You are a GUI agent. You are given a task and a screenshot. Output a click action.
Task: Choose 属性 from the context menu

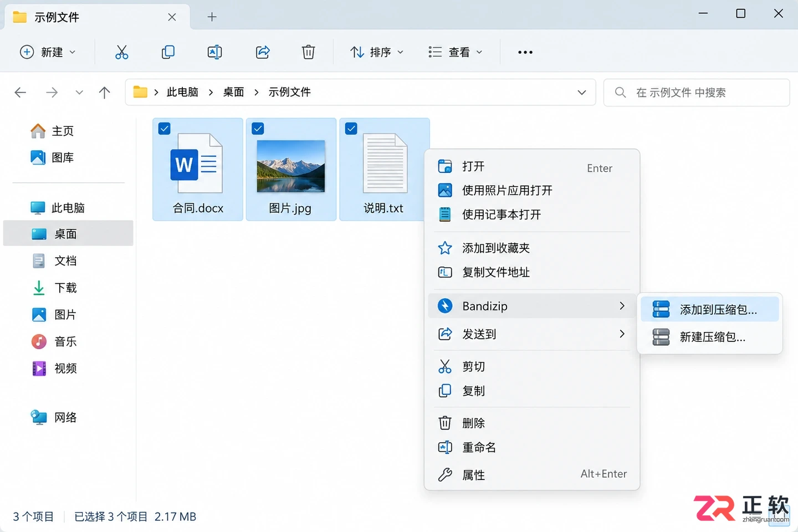coord(532,475)
